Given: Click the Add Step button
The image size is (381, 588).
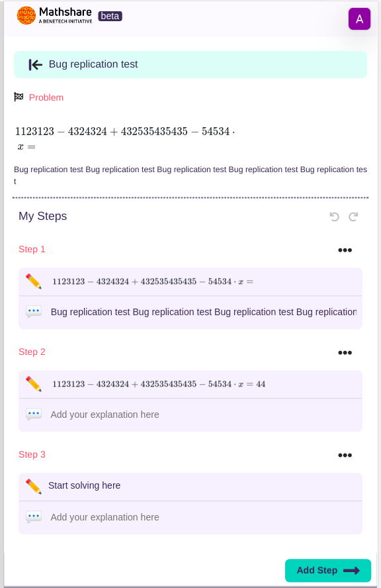Looking at the screenshot, I should (x=327, y=570).
